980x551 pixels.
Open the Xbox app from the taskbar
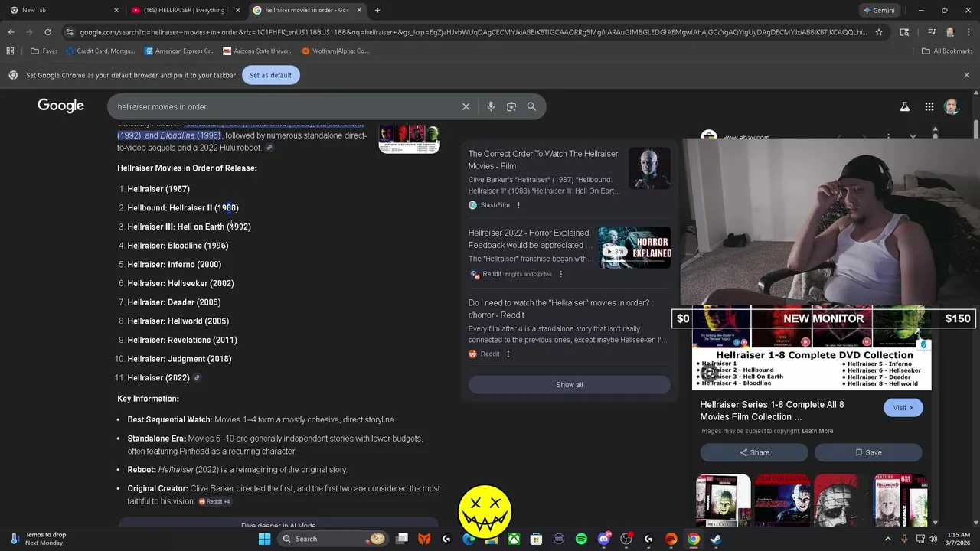[514, 539]
